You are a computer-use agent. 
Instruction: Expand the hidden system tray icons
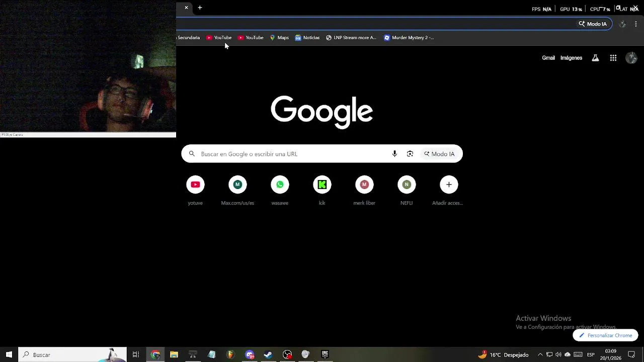(540, 354)
